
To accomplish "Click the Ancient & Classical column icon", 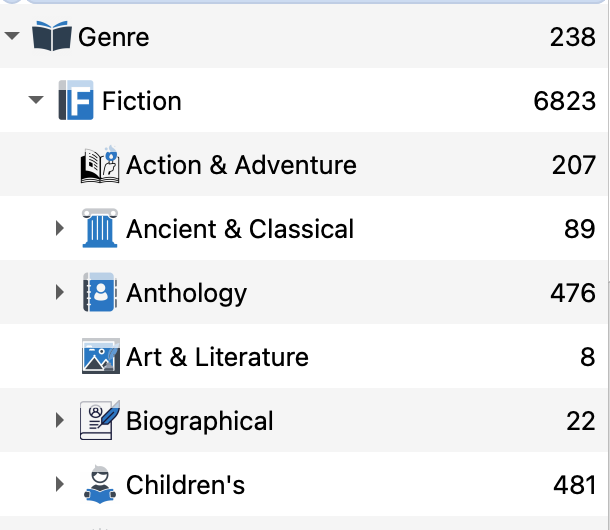I will tap(100, 229).
